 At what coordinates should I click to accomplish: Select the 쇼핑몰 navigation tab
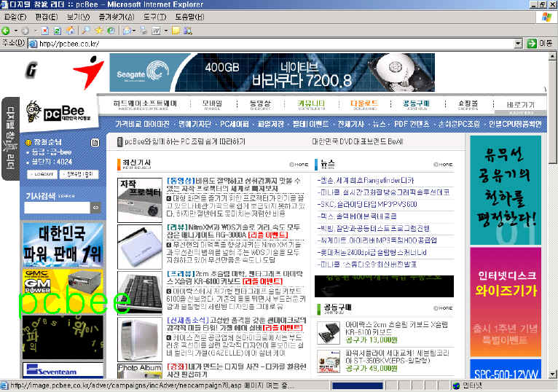[x=468, y=105]
